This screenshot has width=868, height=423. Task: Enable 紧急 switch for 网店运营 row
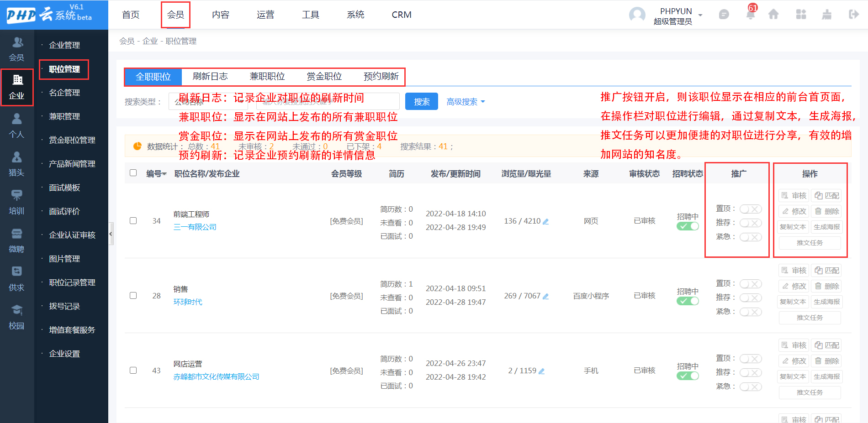[751, 386]
